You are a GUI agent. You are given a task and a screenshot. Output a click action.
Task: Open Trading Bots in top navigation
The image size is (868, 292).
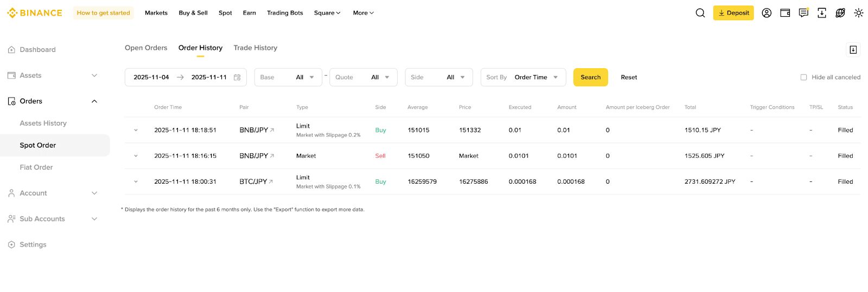285,13
